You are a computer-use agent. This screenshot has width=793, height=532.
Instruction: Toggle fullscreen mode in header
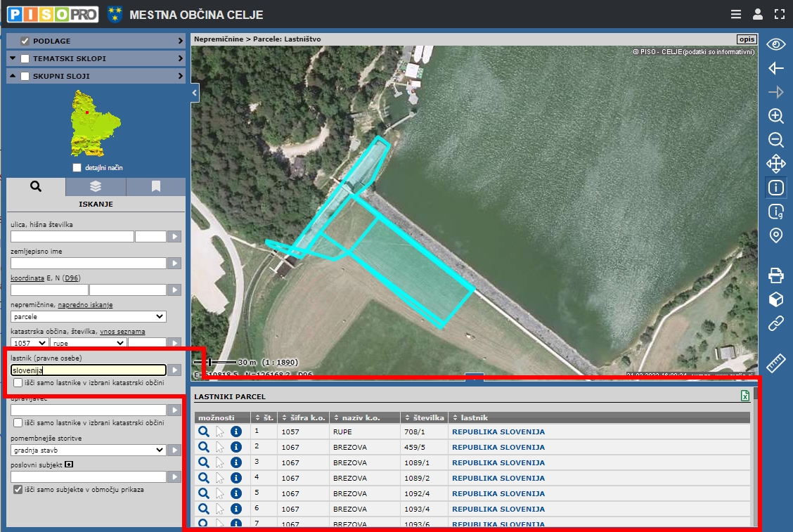[x=778, y=14]
